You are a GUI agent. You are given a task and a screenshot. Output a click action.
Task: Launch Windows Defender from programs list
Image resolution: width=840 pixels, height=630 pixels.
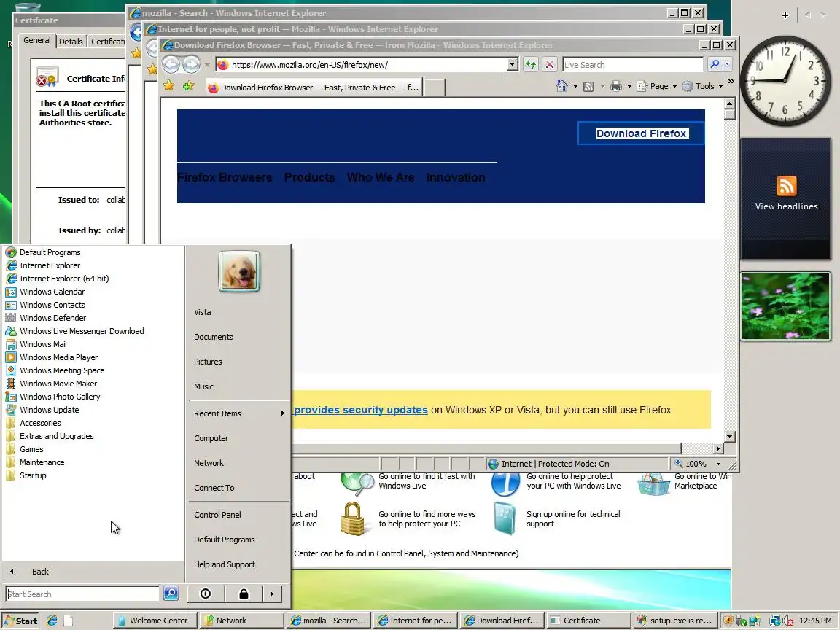tap(52, 318)
